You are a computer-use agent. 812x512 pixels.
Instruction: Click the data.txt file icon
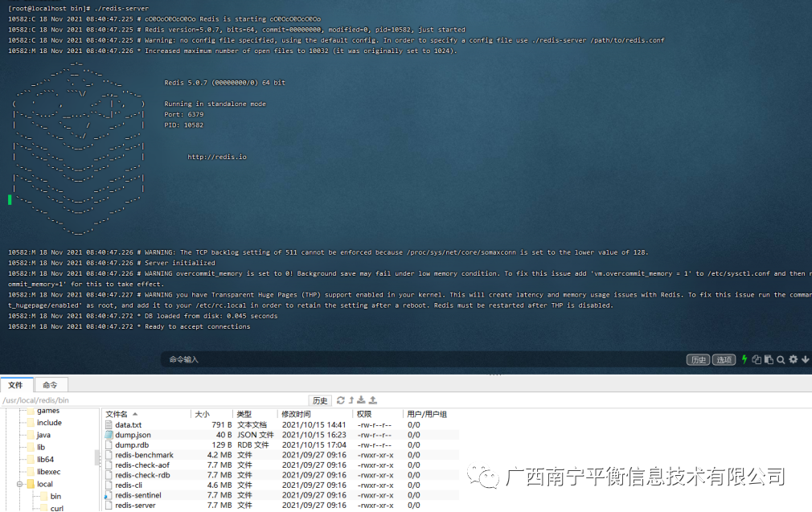(x=109, y=424)
